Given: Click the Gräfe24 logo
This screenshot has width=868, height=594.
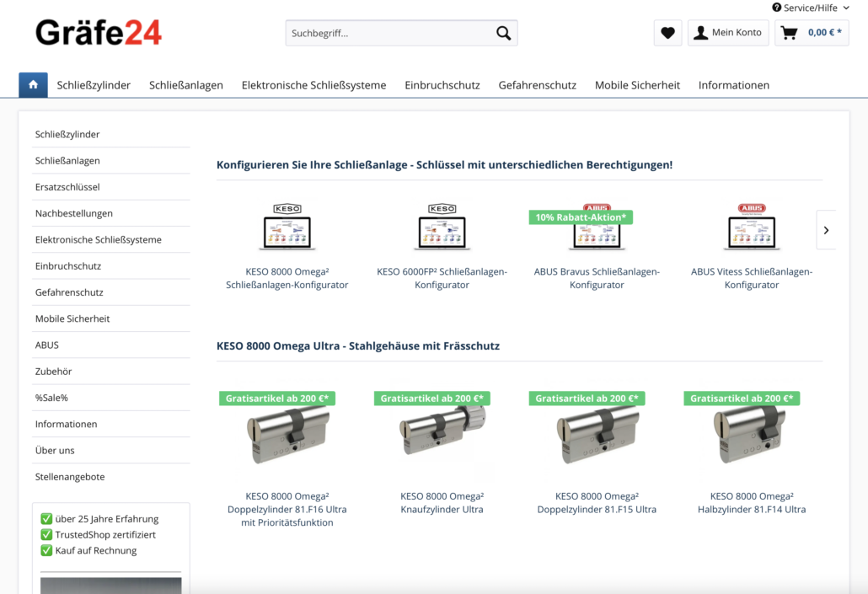Looking at the screenshot, I should pyautogui.click(x=99, y=33).
